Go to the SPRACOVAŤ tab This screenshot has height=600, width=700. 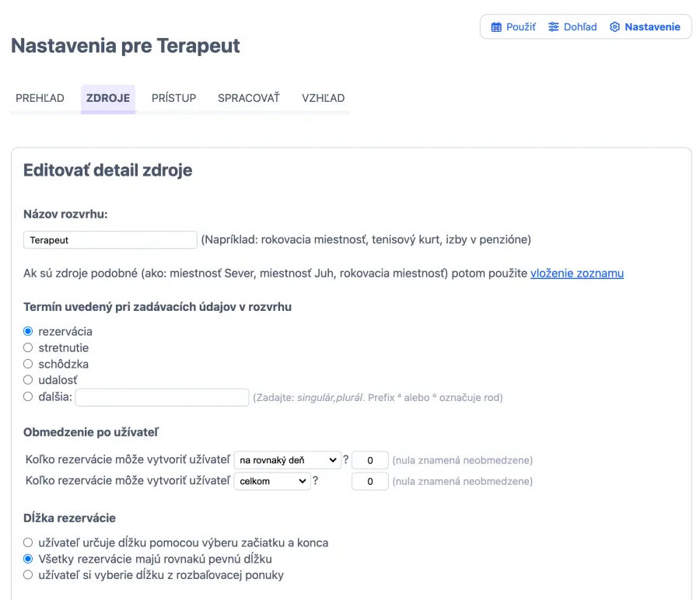(x=248, y=98)
